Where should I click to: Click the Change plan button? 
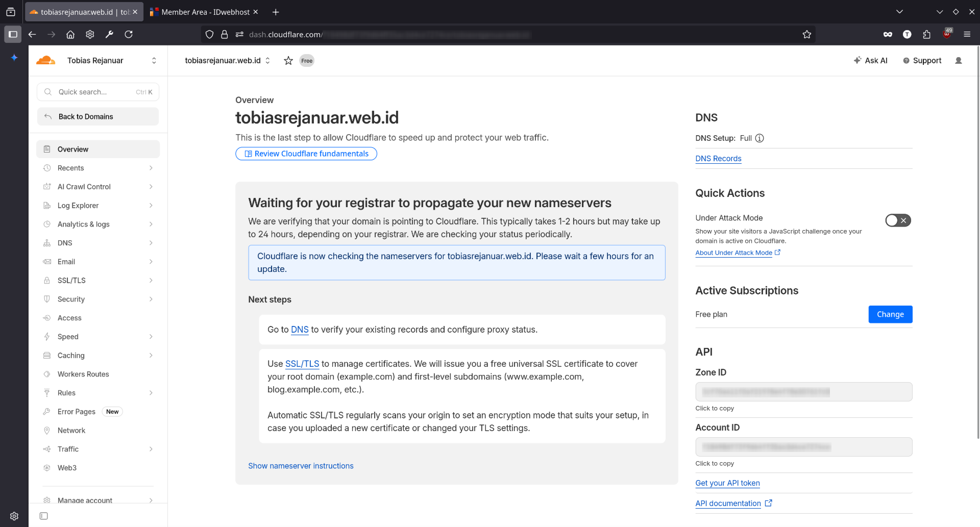click(890, 314)
